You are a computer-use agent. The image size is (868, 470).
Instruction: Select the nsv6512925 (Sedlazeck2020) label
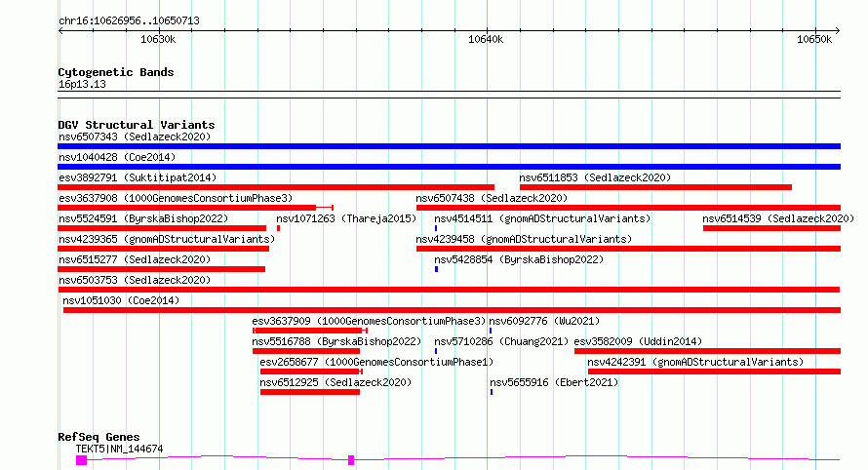coord(335,382)
